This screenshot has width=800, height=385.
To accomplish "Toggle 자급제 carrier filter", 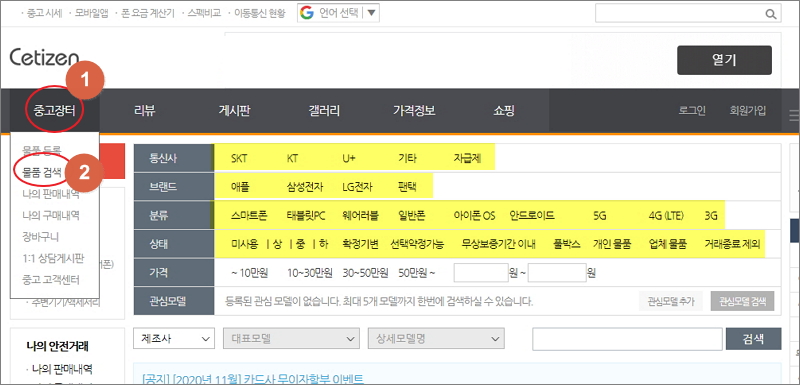I will [x=467, y=158].
